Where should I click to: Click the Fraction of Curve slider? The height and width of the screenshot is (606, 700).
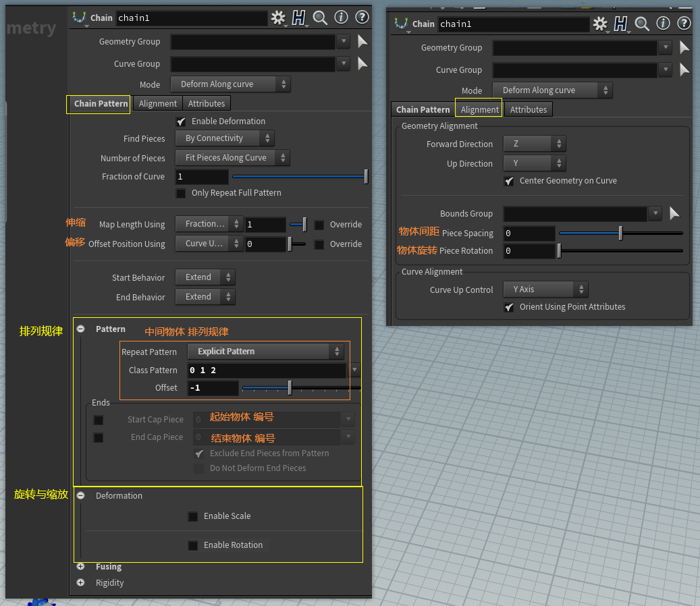point(299,177)
